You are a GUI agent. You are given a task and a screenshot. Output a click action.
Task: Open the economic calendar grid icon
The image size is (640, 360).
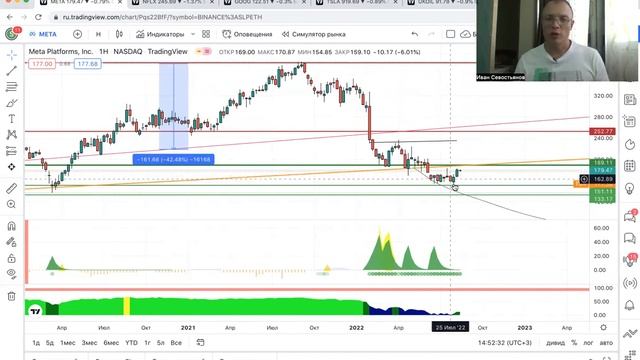click(630, 166)
